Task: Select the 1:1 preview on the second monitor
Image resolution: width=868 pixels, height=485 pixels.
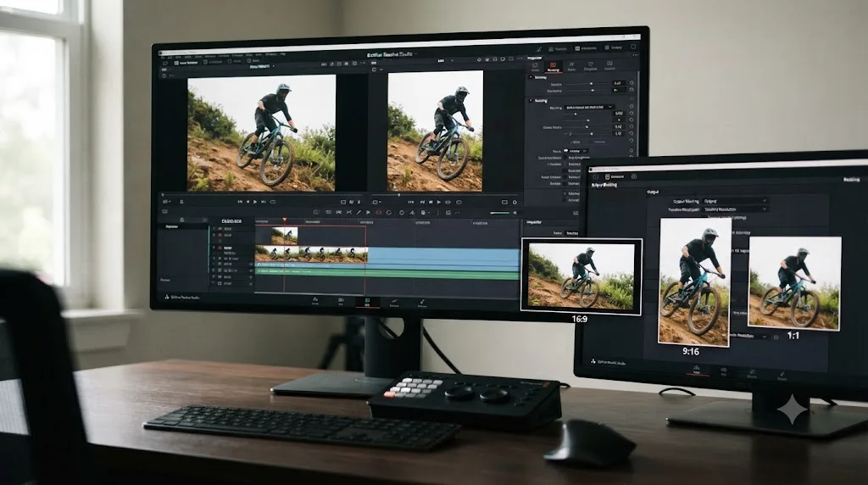Action: pyautogui.click(x=794, y=283)
